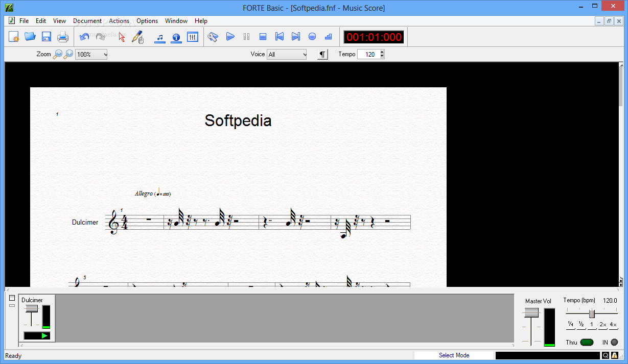This screenshot has height=364, width=628.
Task: Open the Window menu
Action: (176, 21)
